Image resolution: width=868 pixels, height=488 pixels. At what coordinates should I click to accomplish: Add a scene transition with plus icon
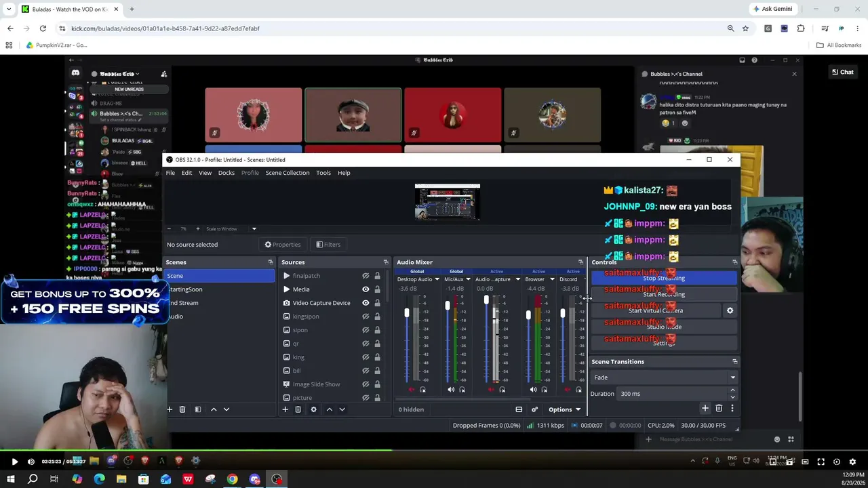click(705, 408)
